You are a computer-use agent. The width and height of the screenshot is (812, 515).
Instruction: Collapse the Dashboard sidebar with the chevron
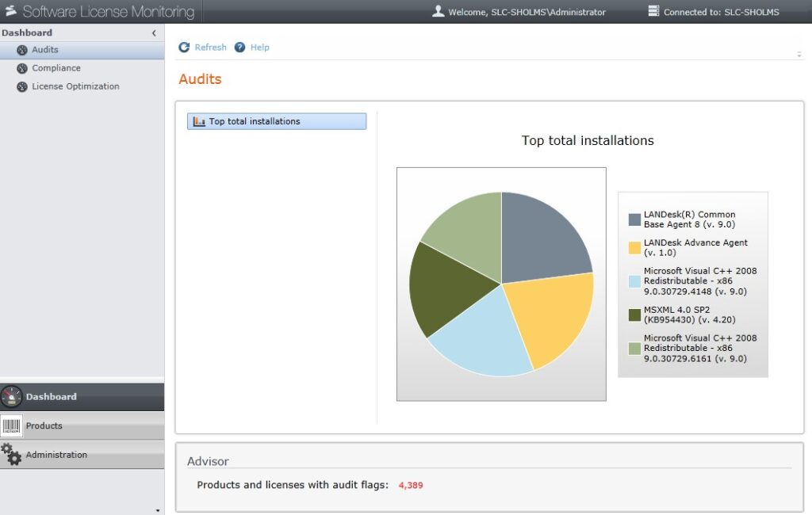pos(154,33)
